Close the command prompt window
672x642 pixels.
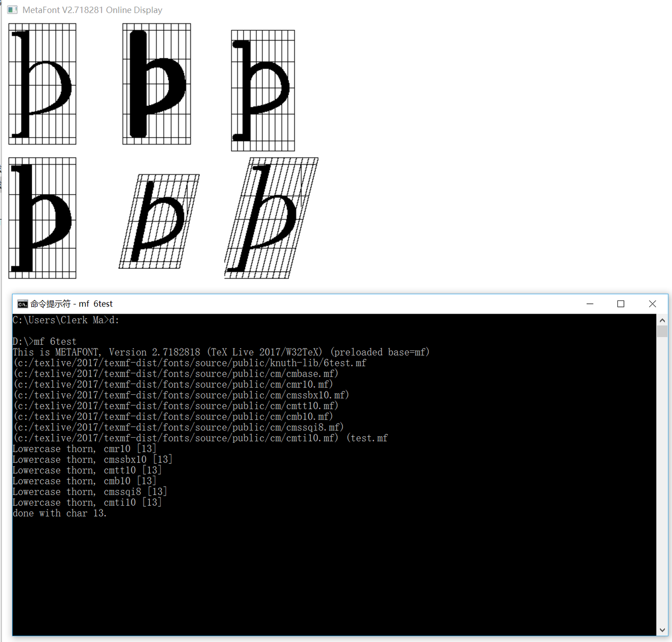(x=652, y=304)
